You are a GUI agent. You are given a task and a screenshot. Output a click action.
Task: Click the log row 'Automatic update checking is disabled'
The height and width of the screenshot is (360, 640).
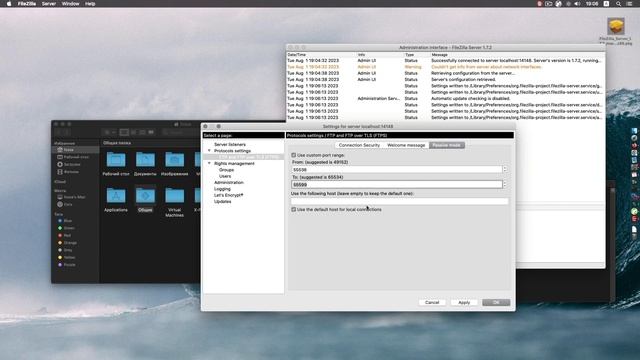click(445, 98)
